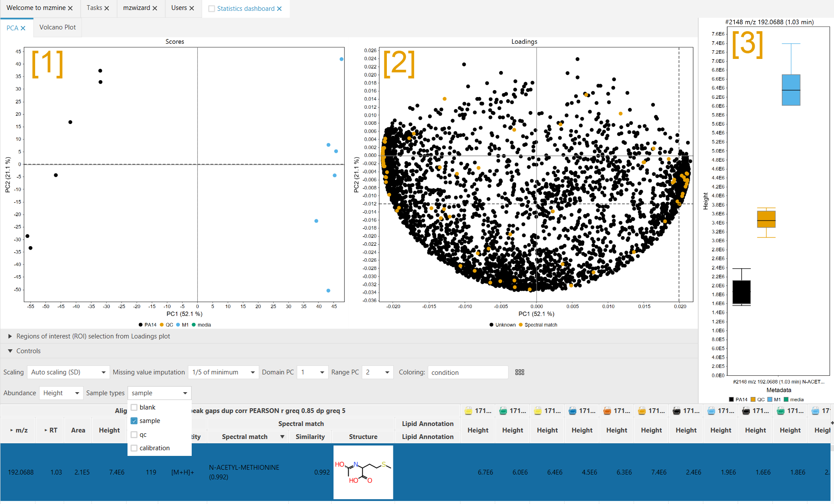Click the m/z value 192.0688 cell
Screen dimensions: 834x504
point(21,472)
